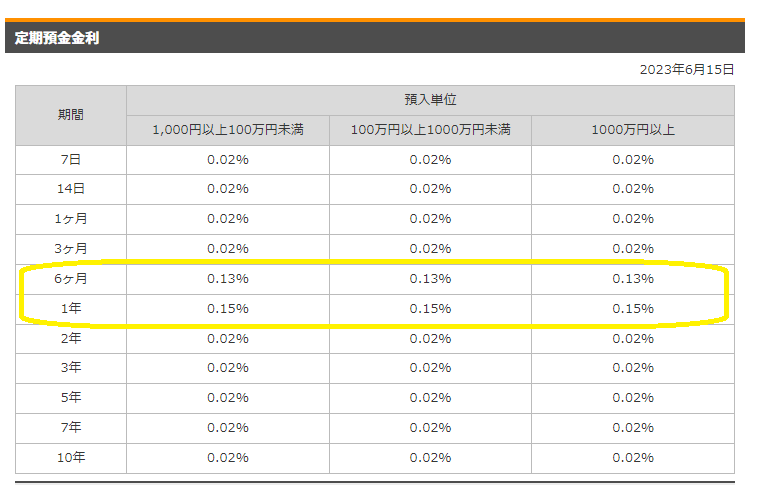This screenshot has width=757, height=485.
Task: Select 0.02% in 7日 row, 1,000円以上100万円未満 column
Action: (x=228, y=160)
